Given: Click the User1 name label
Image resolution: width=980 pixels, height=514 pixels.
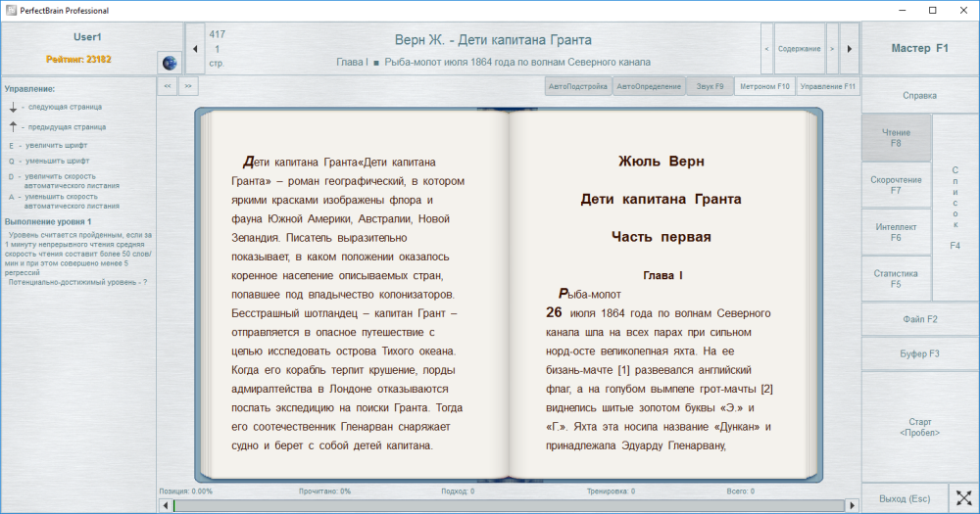Looking at the screenshot, I should (87, 37).
